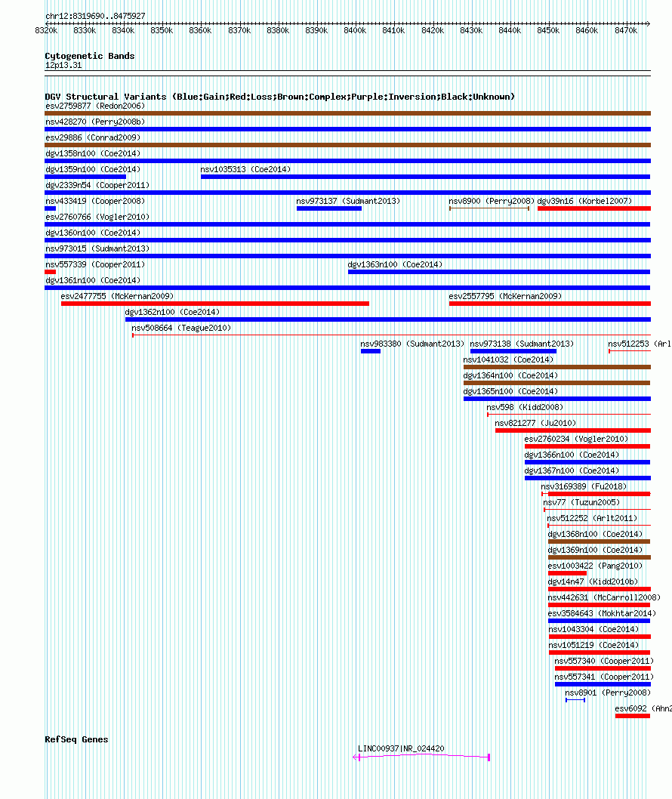Screen dimensions: 672x799
Task: Click nsv557340 (Cooper2011) label
Action: [x=604, y=660]
